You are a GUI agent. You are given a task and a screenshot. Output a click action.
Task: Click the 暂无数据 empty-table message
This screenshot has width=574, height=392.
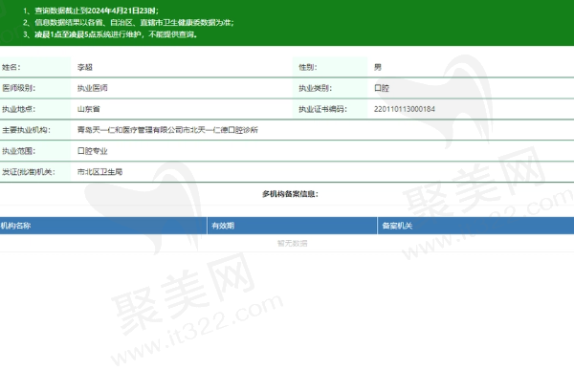(x=292, y=244)
